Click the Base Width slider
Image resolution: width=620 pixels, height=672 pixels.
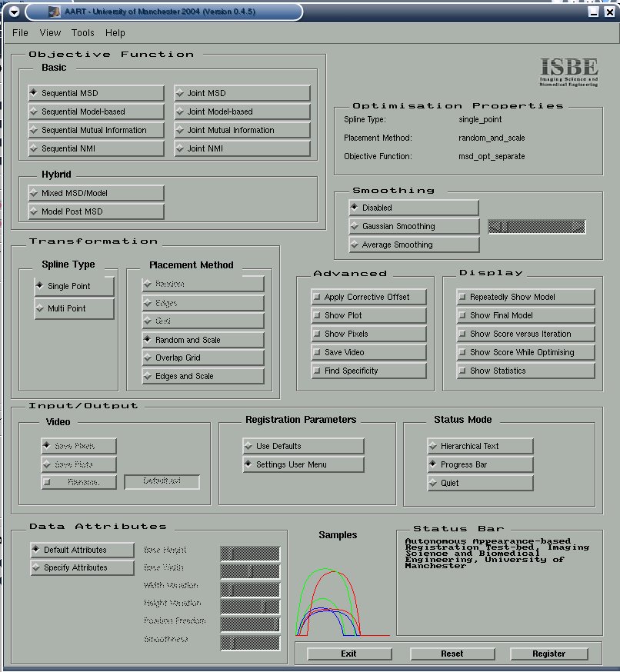click(x=251, y=571)
